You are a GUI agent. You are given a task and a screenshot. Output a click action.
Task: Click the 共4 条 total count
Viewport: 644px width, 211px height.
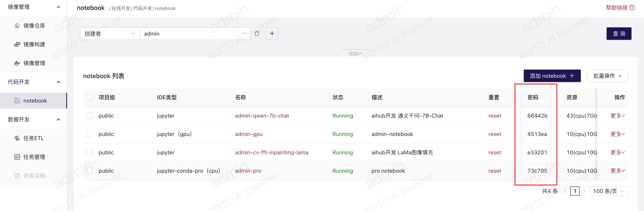pyautogui.click(x=550, y=191)
